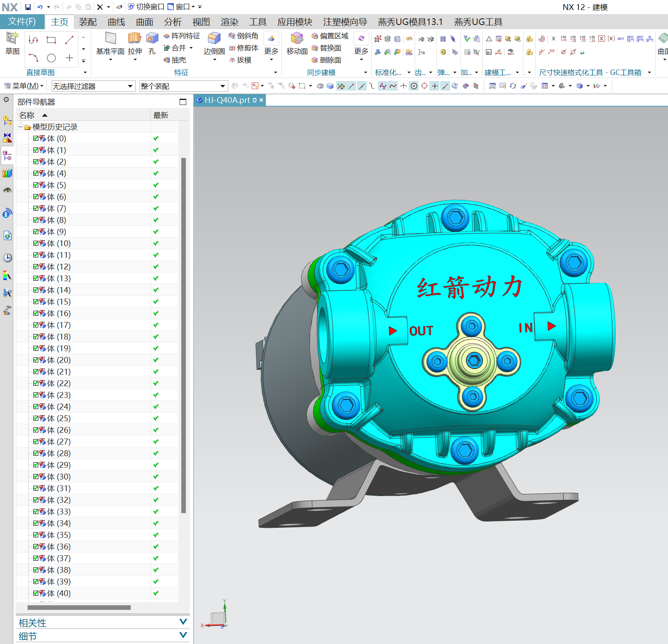
Task: Uncheck the 体 (10) checkbox
Action: click(x=36, y=243)
